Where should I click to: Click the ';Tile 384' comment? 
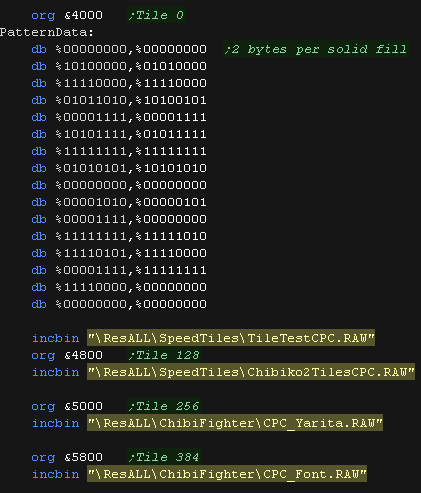coord(164,457)
